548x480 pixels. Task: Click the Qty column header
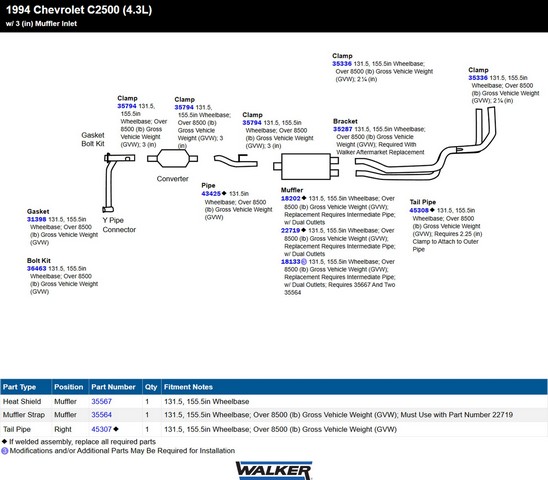pyautogui.click(x=151, y=387)
